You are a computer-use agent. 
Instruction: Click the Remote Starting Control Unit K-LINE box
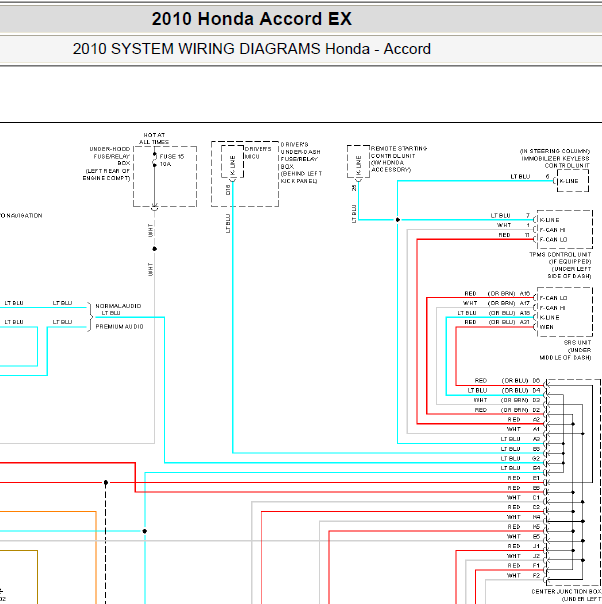tap(355, 161)
